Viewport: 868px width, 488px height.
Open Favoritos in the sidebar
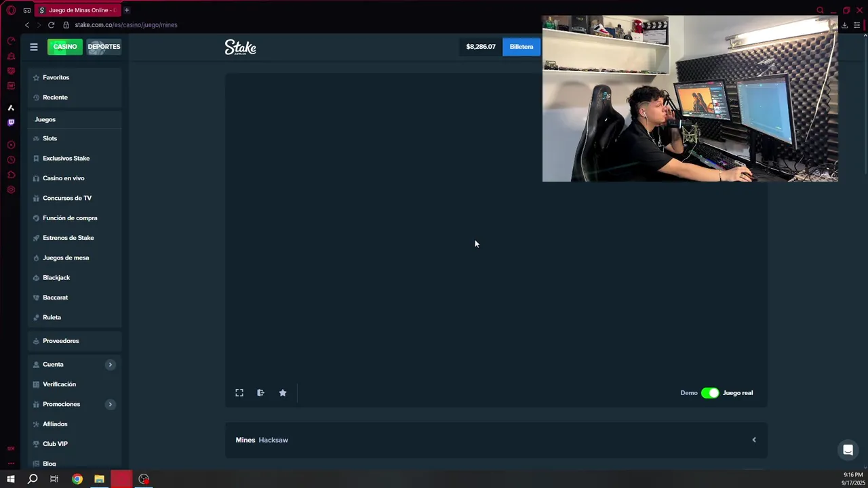pos(75,77)
